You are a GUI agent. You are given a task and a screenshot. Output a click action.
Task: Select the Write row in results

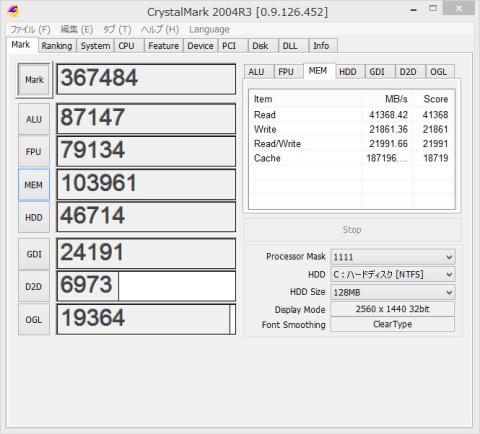coord(351,129)
